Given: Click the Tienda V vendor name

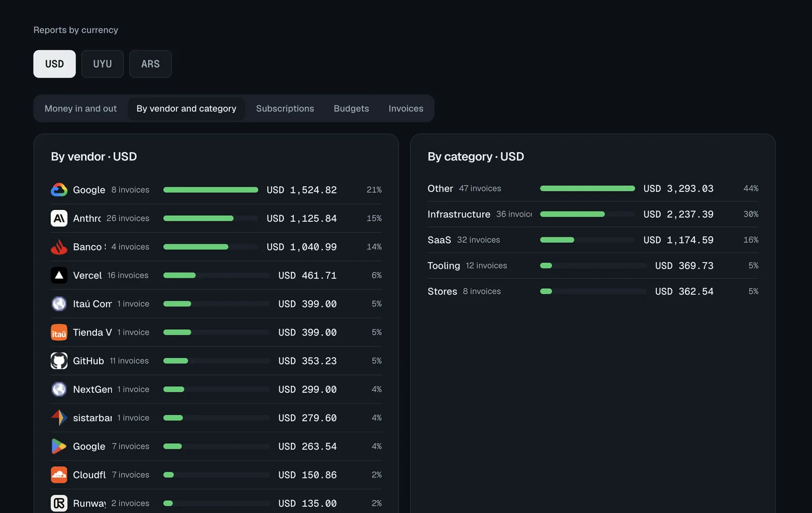Looking at the screenshot, I should (x=92, y=332).
